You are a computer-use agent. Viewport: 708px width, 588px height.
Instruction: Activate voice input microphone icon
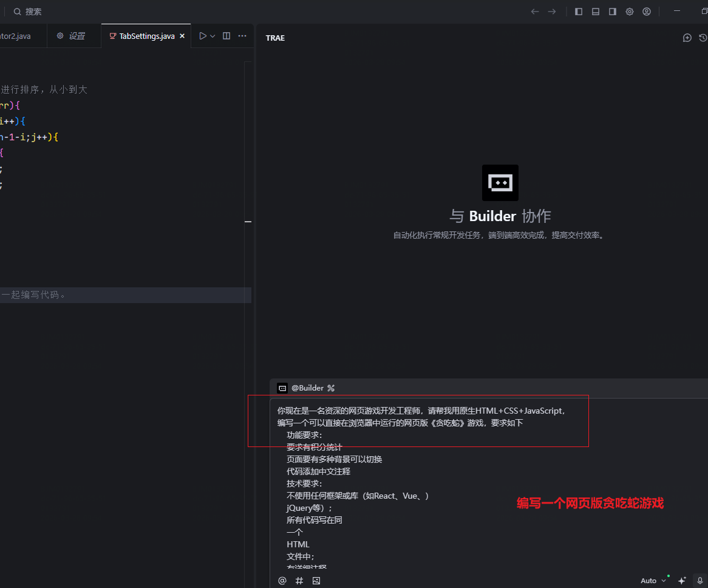click(x=700, y=581)
